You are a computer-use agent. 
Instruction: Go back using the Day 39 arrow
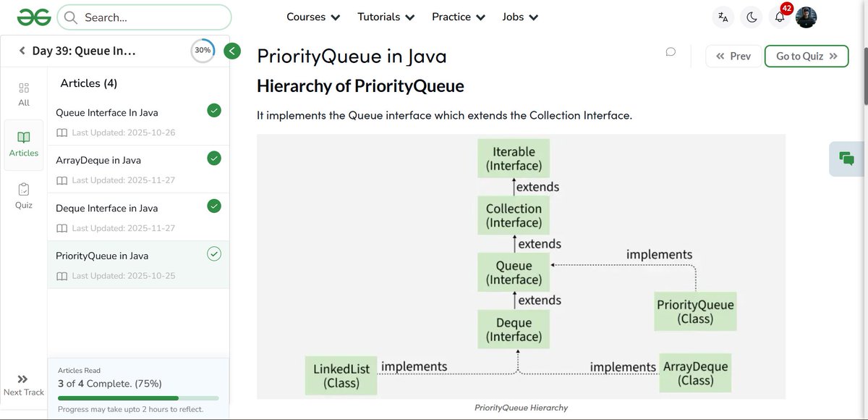(22, 51)
